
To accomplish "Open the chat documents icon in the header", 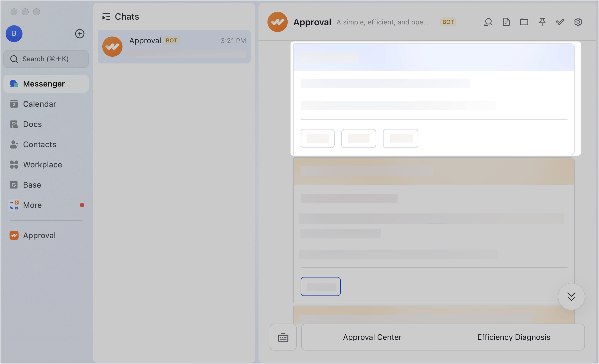I will tap(506, 22).
